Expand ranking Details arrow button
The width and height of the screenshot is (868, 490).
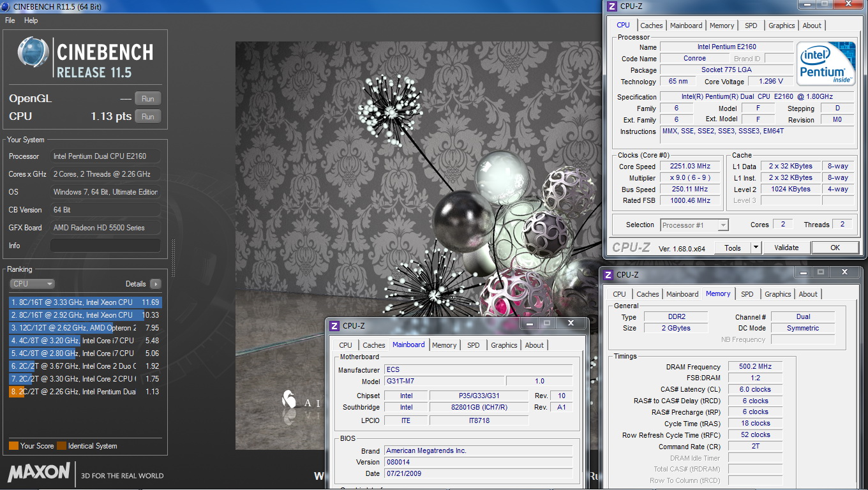click(x=156, y=284)
